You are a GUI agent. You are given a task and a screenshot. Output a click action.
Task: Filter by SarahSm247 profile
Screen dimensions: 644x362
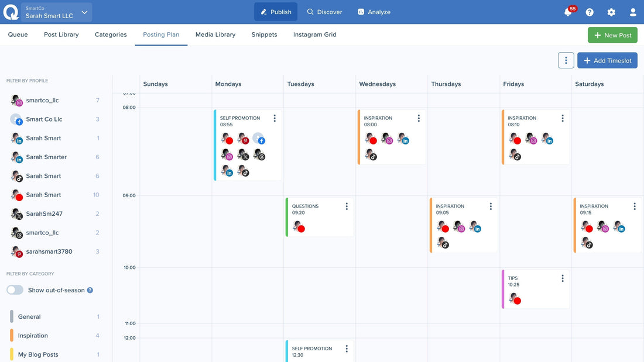point(55,213)
